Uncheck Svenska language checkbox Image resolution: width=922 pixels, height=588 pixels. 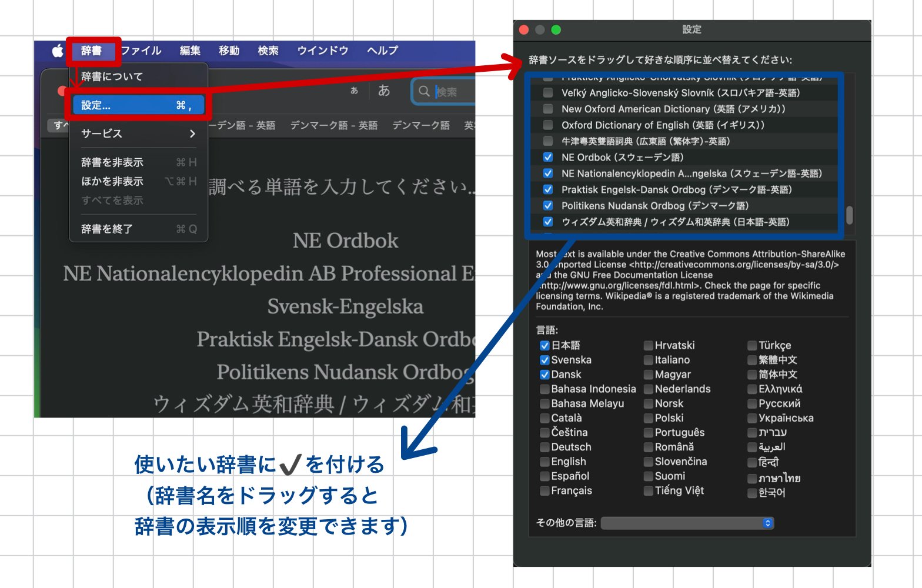pyautogui.click(x=544, y=360)
